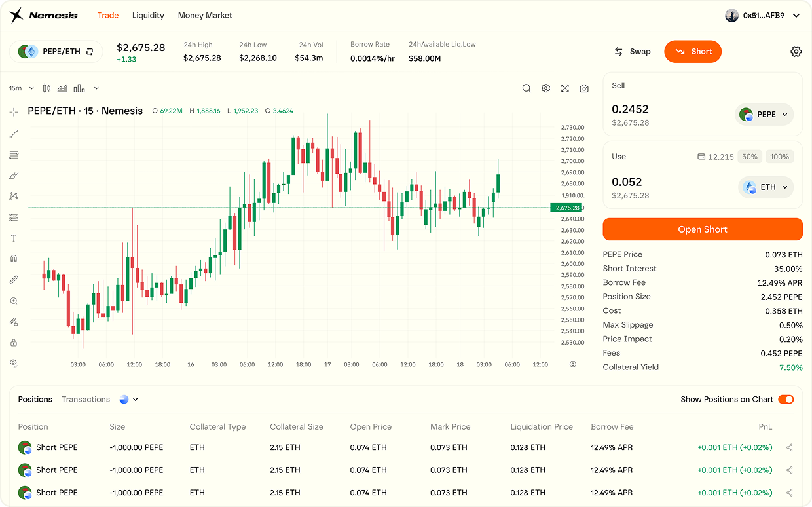Select the Trend Line drawing tool
Screen dimensions: 812x507
tap(13, 134)
